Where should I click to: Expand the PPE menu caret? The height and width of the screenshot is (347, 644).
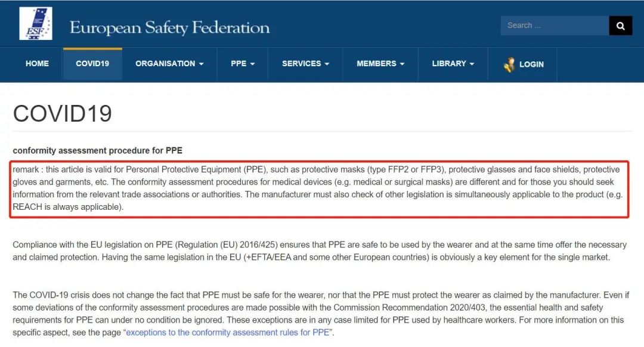(253, 64)
